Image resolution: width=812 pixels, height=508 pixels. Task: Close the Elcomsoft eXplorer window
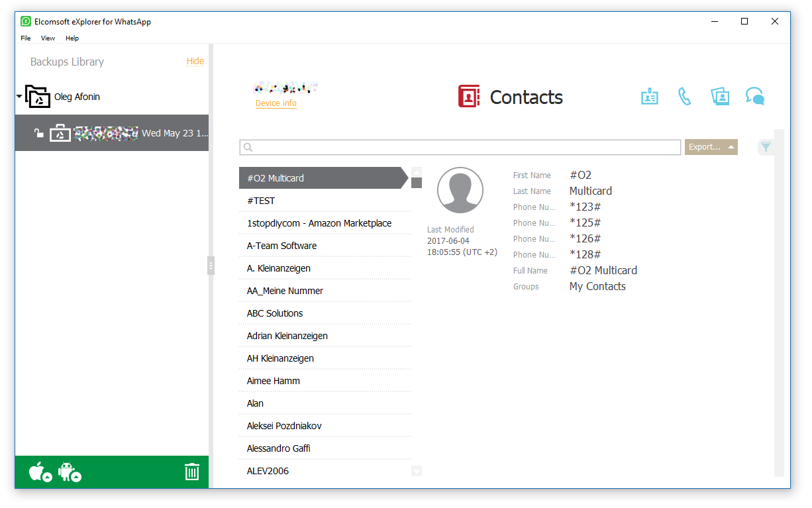[775, 21]
